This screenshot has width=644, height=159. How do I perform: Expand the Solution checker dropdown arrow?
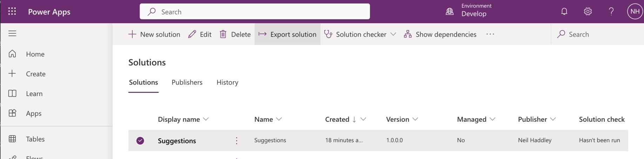point(393,34)
